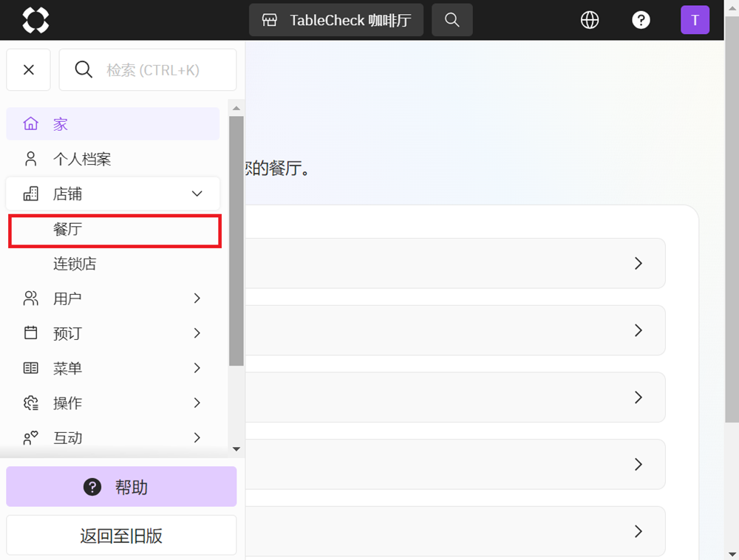
Task: Expand the 互动 section arrow
Action: pyautogui.click(x=197, y=437)
